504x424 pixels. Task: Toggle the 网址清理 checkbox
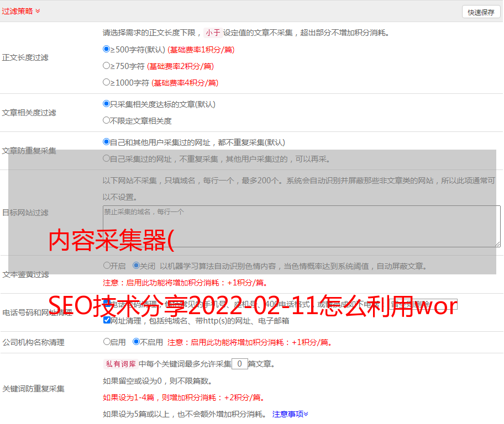(107, 320)
